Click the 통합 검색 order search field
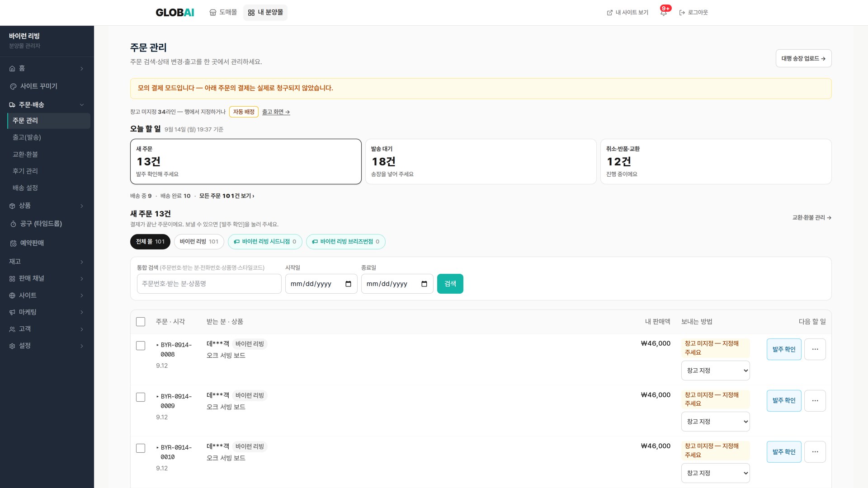Screen dimensions: 868x488 (x=209, y=284)
